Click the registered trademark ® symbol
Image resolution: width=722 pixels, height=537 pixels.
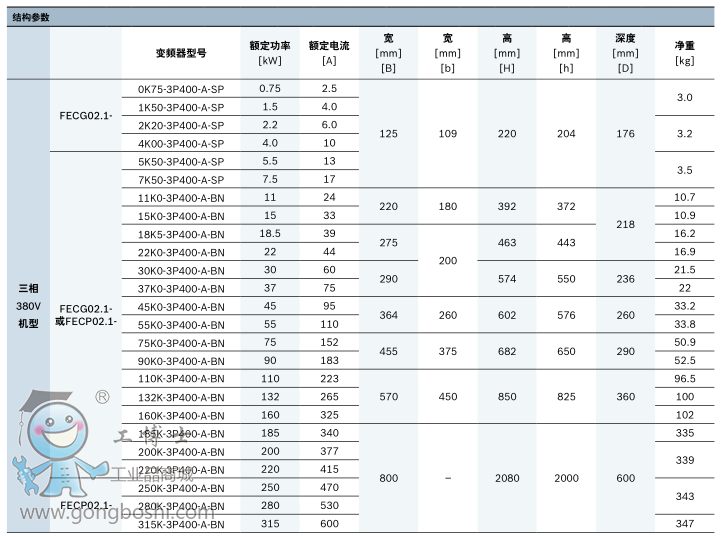click(x=101, y=397)
